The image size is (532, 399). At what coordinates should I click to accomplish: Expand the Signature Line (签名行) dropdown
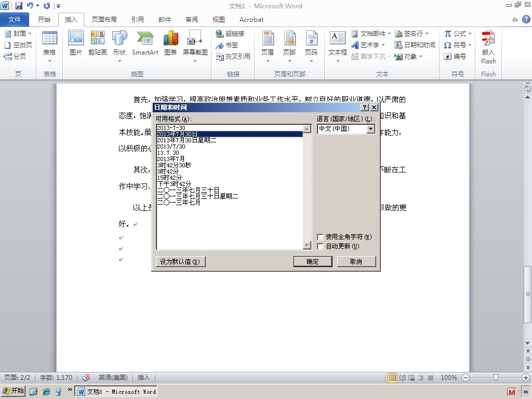pyautogui.click(x=427, y=34)
